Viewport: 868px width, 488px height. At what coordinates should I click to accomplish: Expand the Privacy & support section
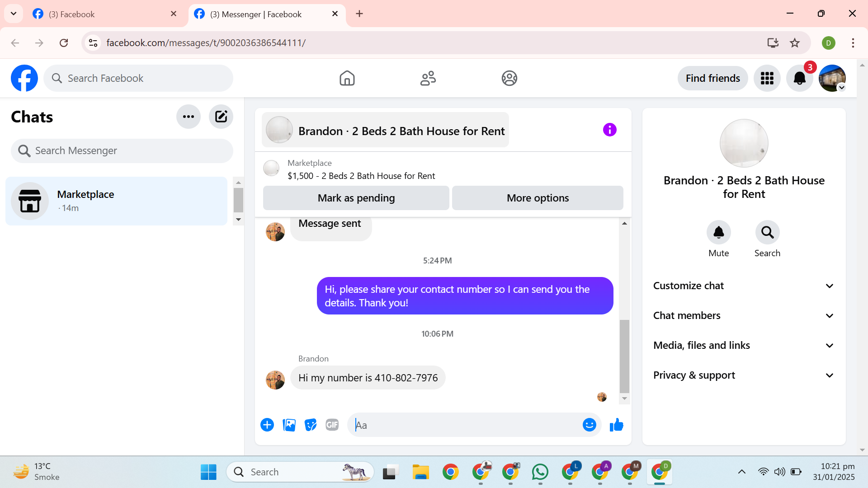(744, 375)
